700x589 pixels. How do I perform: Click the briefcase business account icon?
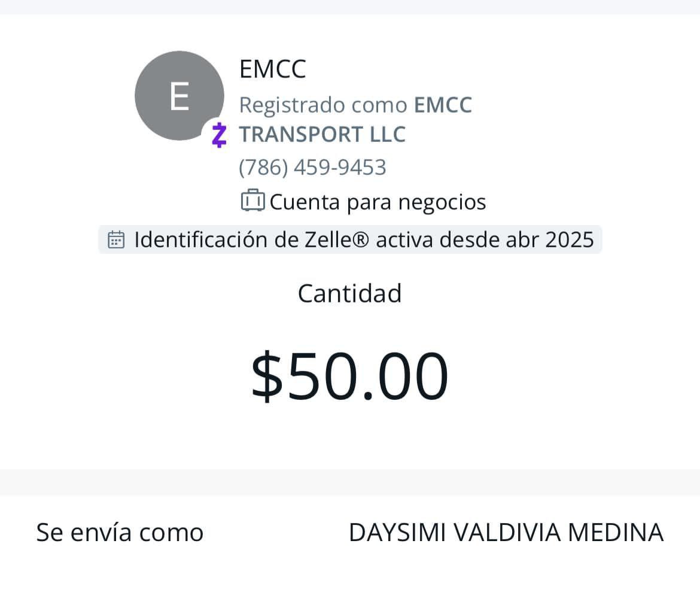click(252, 201)
